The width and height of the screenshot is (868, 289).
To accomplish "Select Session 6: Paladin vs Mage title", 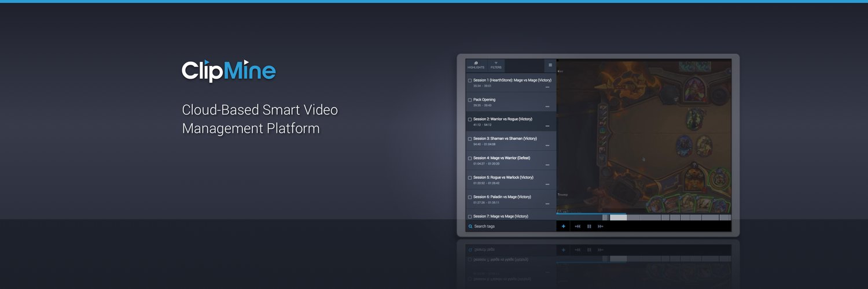I will coord(502,197).
